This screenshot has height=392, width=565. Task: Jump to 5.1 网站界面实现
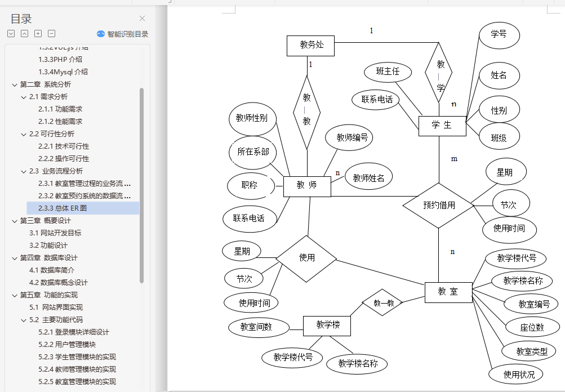pyautogui.click(x=56, y=308)
